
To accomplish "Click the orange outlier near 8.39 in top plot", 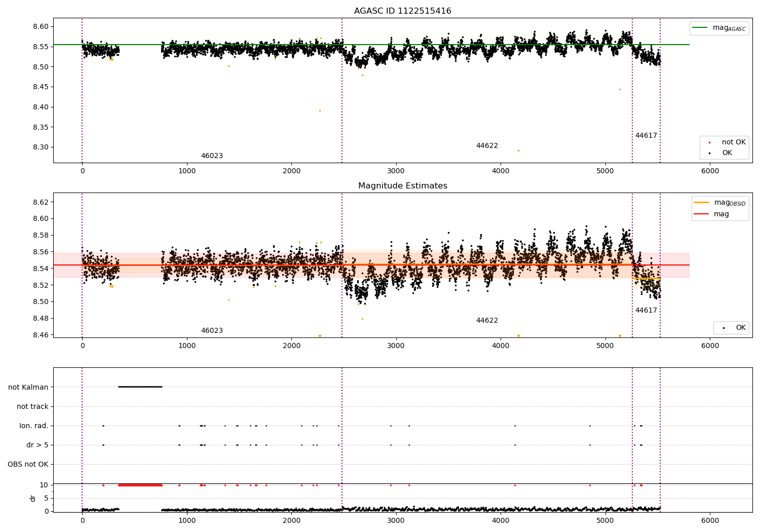I will [x=320, y=110].
